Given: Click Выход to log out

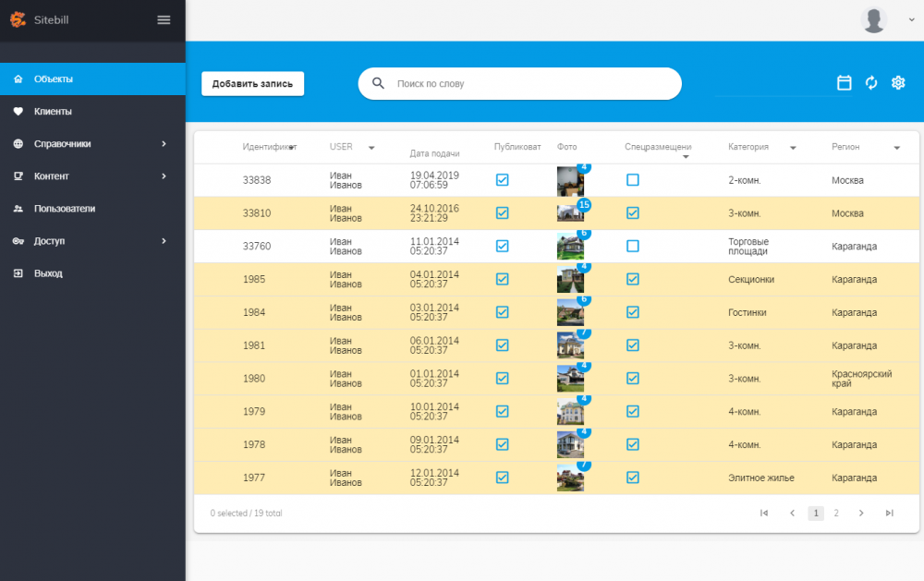Looking at the screenshot, I should 92,273.
